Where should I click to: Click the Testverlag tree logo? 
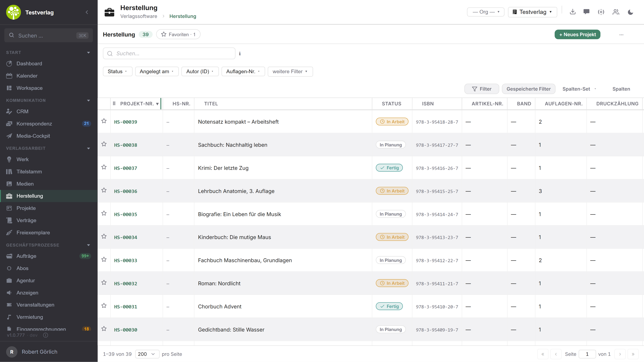(13, 12)
